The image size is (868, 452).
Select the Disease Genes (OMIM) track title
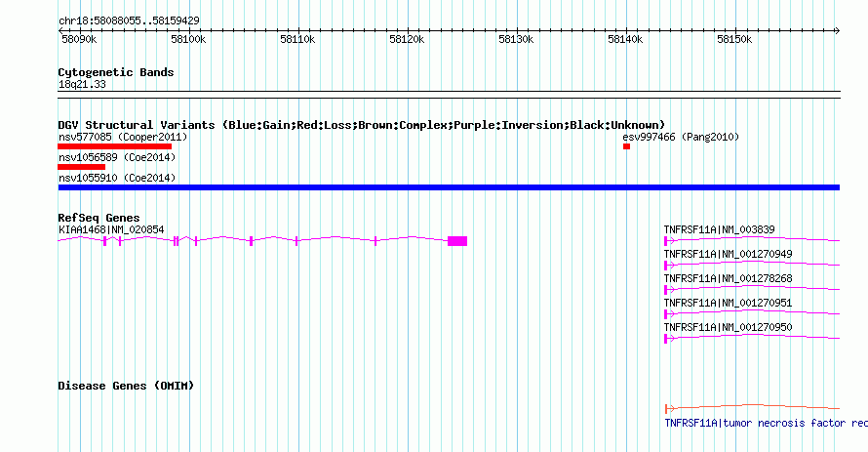click(x=126, y=386)
